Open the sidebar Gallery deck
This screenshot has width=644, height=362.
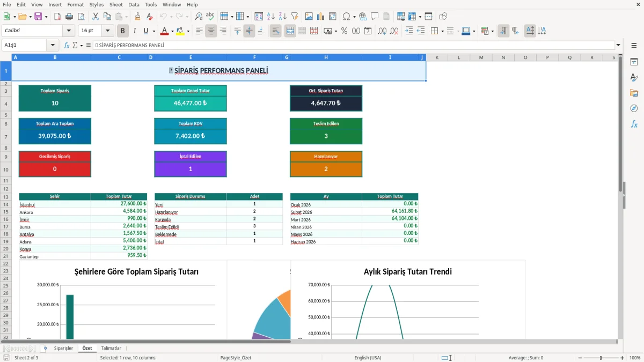point(634,93)
